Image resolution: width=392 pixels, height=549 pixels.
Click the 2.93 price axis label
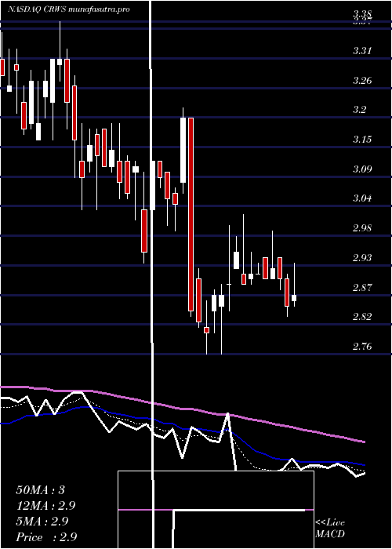point(362,258)
